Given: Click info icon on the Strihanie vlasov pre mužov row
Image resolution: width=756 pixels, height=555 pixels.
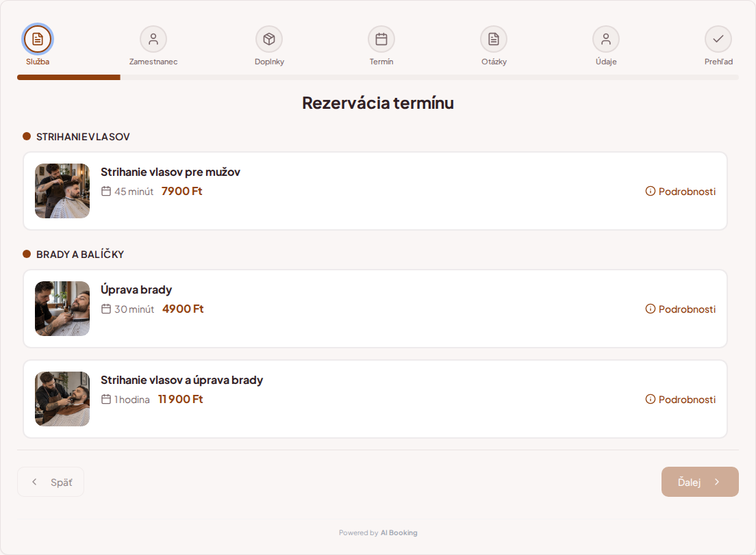Looking at the screenshot, I should (651, 191).
